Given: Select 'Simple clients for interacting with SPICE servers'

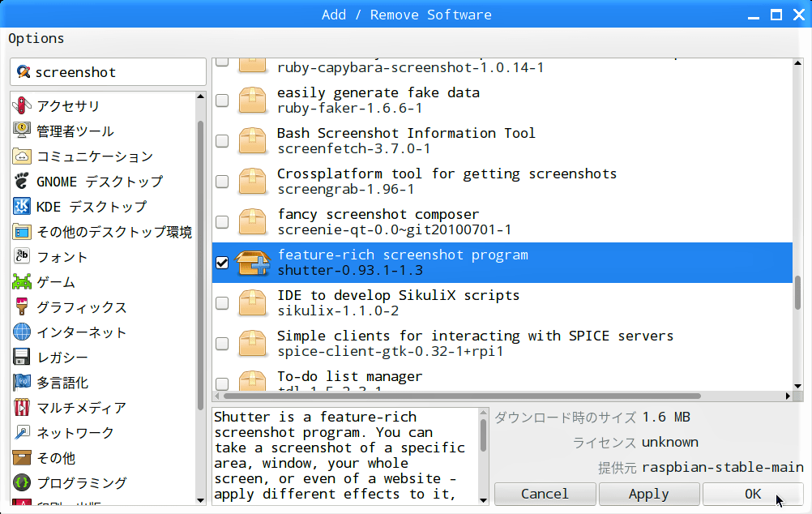Looking at the screenshot, I should 476,336.
